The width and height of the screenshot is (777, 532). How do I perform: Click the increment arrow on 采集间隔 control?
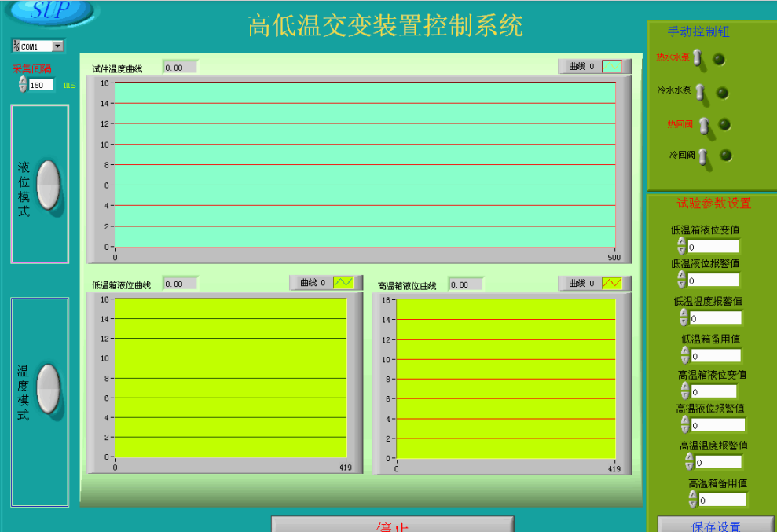click(x=21, y=82)
